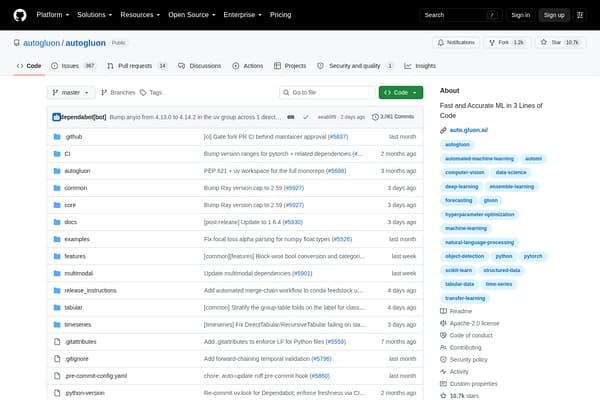Select the automated-machine-learning topic tag
The height and width of the screenshot is (400, 600).
point(479,158)
